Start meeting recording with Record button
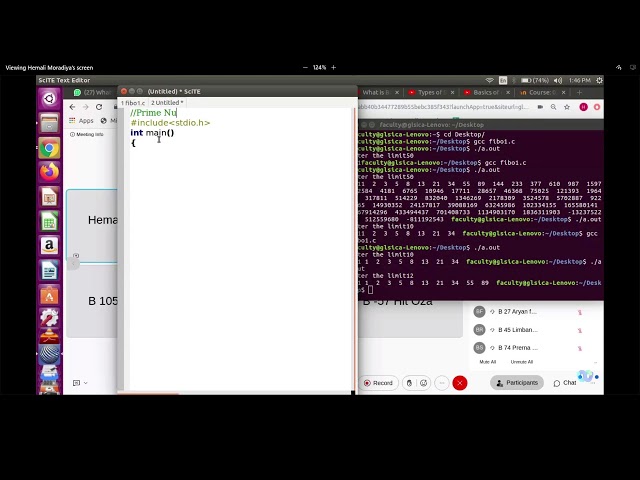This screenshot has width=640, height=480. (x=378, y=383)
